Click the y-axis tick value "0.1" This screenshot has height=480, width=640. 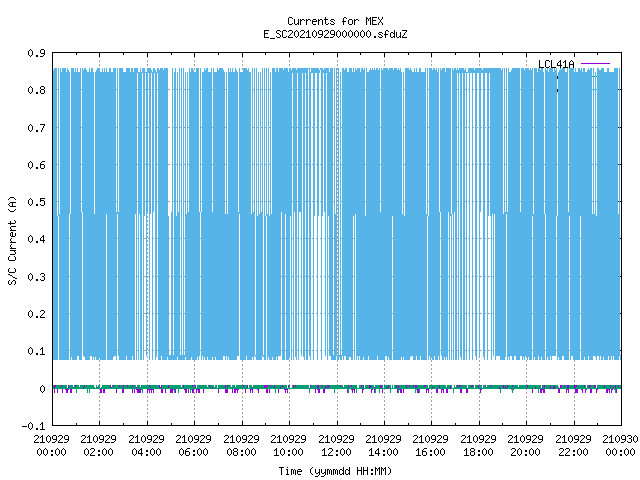(x=36, y=351)
